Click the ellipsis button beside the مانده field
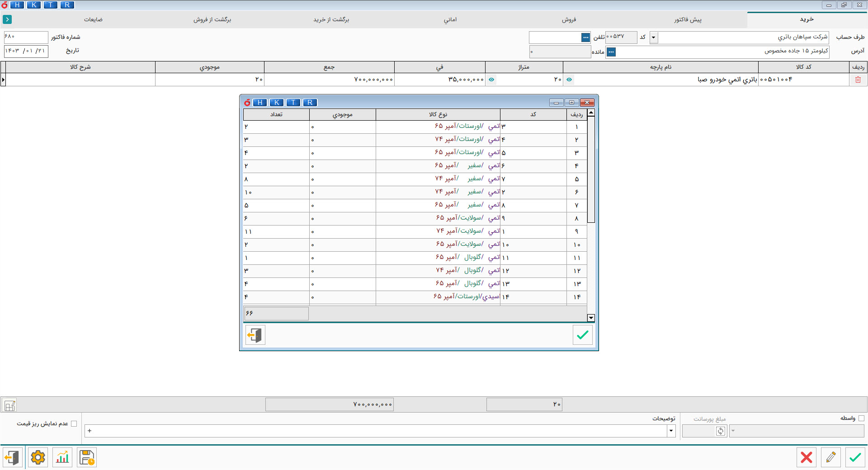Screen dimensions: 868x470 611,52
